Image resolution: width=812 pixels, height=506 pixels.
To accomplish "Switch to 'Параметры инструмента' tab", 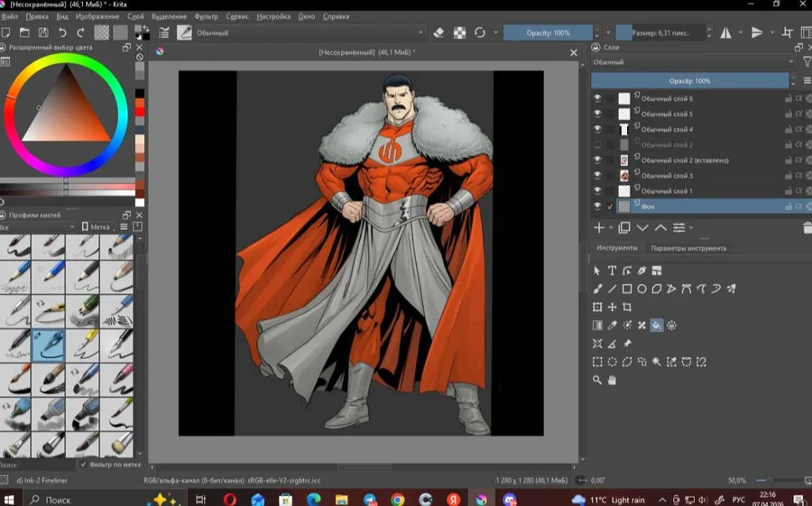I will [x=688, y=248].
